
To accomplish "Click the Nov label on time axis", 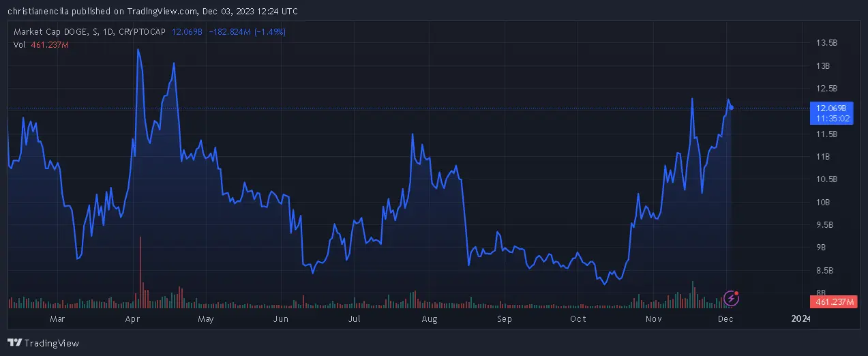I will point(653,318).
